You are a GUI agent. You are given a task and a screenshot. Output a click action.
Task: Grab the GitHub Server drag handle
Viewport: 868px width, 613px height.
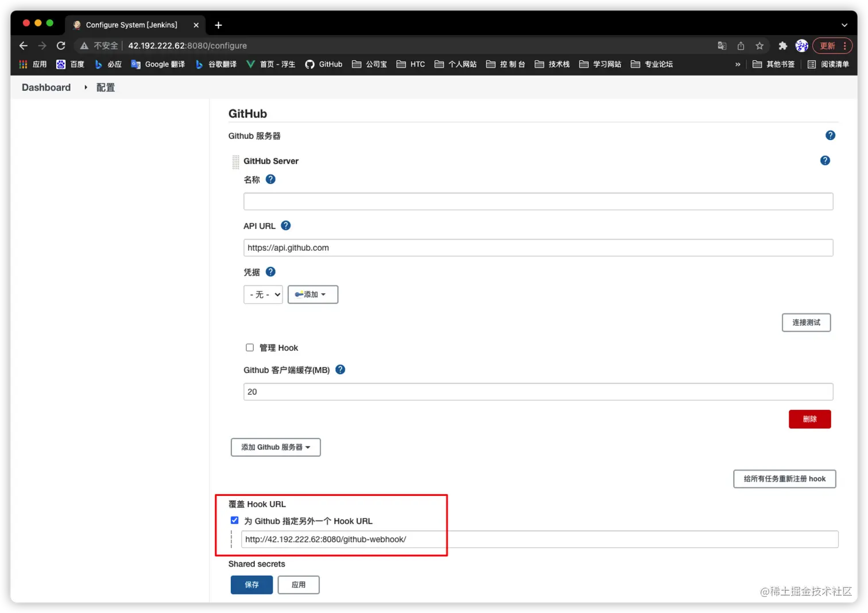[x=235, y=162]
